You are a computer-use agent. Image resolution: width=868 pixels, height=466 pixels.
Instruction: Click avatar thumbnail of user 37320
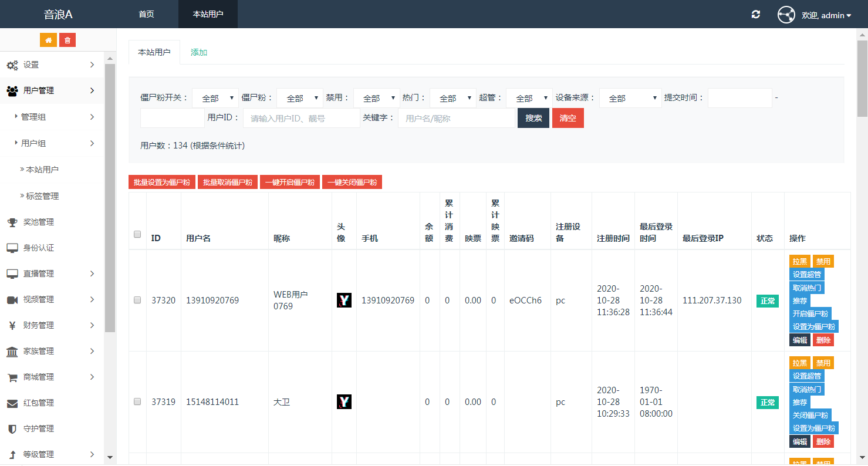(x=344, y=300)
